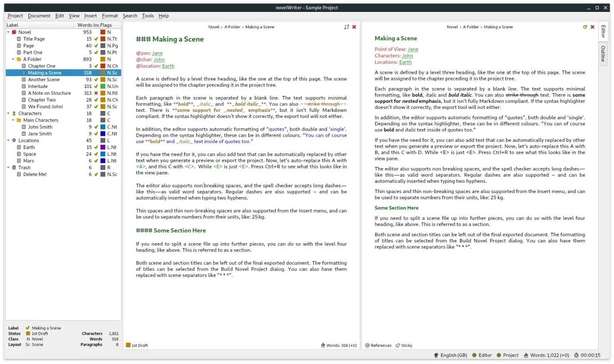Collapse the Novel root folder

tap(9, 32)
